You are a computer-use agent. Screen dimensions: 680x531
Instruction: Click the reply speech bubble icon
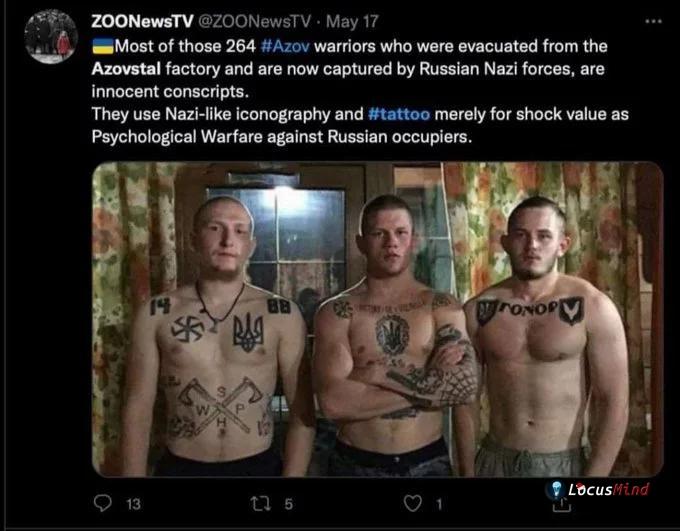[103, 503]
